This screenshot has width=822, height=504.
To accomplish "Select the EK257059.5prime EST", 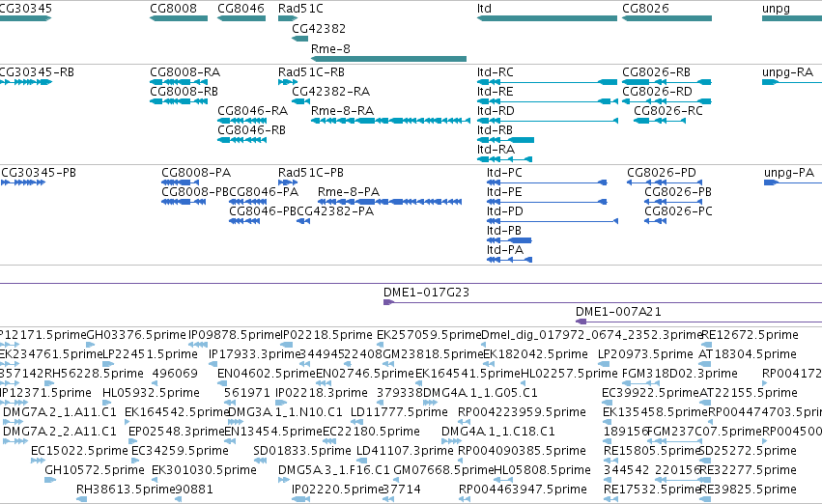I will point(381,346).
